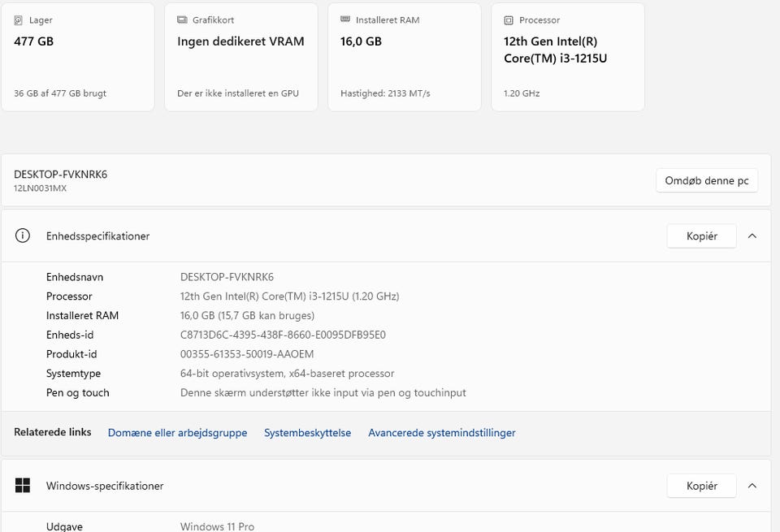780x532 pixels.
Task: Click the Enhedsspecifikationer info circle icon
Action: pos(23,236)
